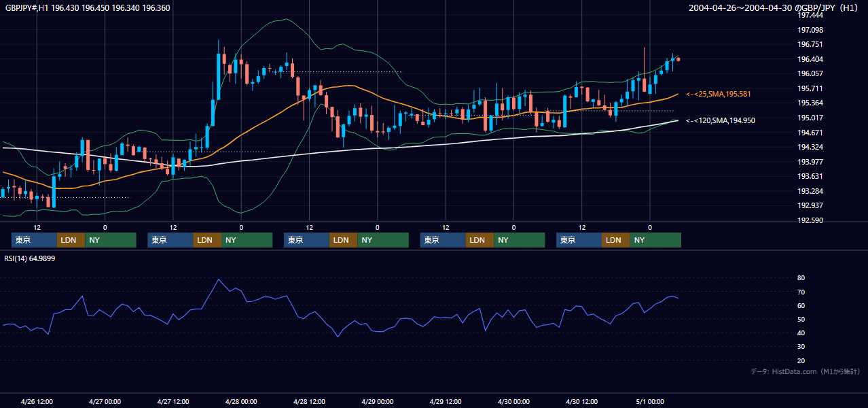The height and width of the screenshot is (408, 868).
Task: Select the 4/28 12:00 time axis label
Action: pos(309,401)
